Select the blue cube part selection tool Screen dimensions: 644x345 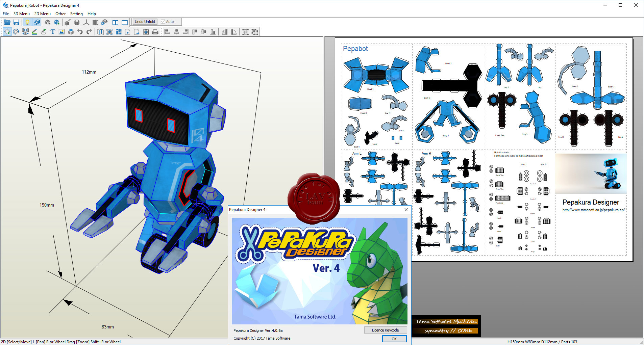(x=57, y=22)
